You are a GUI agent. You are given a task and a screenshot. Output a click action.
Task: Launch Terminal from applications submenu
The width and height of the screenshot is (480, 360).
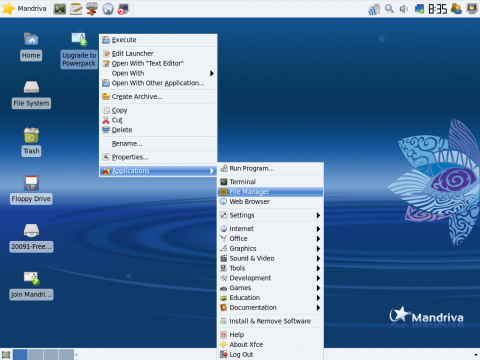pos(270,182)
